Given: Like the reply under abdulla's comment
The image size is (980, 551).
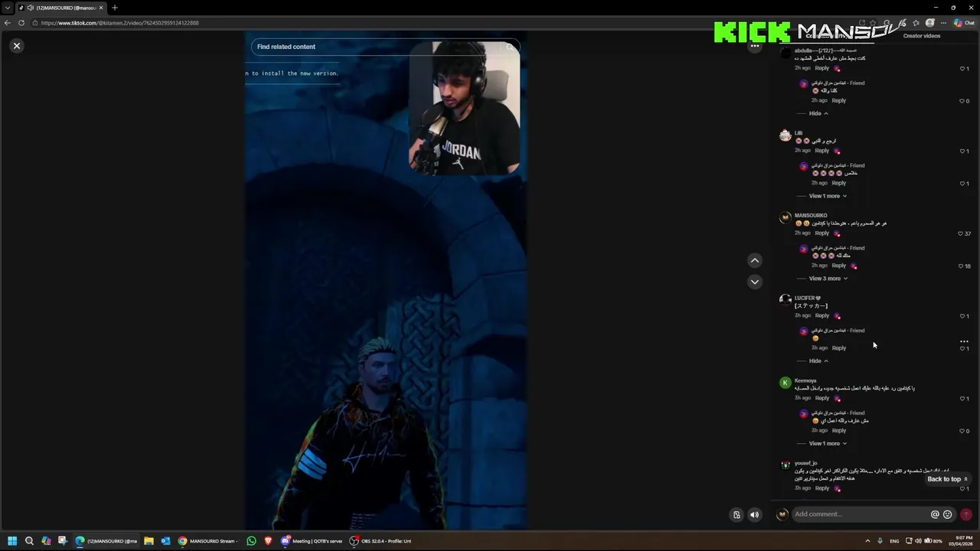Looking at the screenshot, I should [964, 101].
